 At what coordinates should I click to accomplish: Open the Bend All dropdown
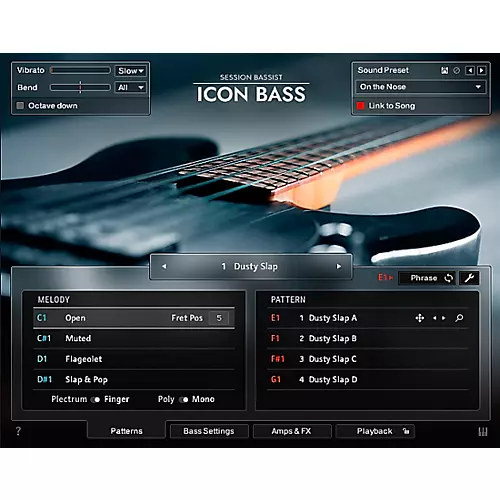[131, 87]
